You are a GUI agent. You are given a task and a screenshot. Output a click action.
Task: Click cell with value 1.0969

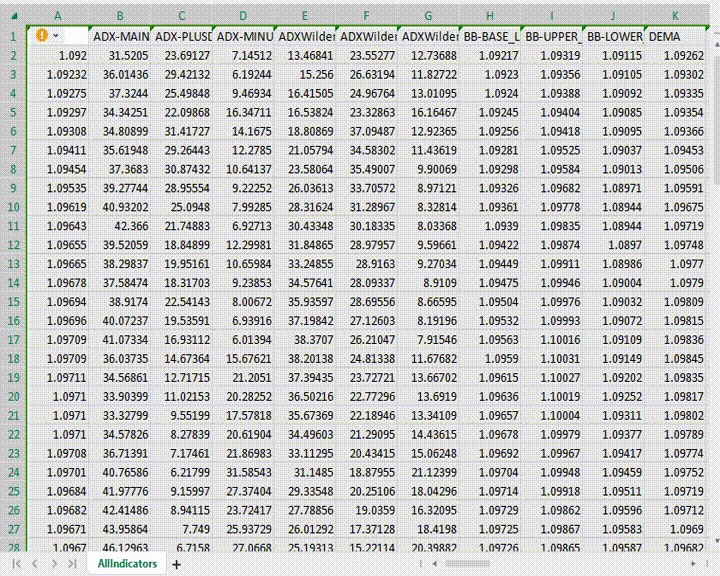click(675, 529)
